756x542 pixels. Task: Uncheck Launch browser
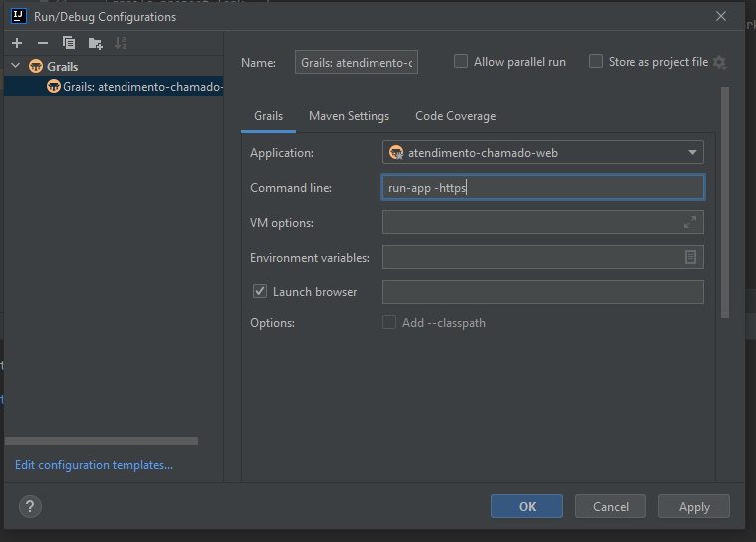[260, 291]
